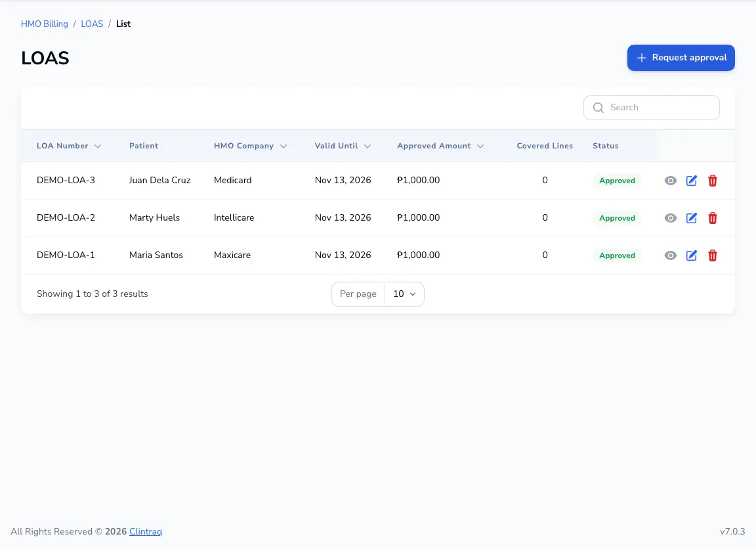Go to HMO Billing breadcrumb
Image resolution: width=756 pixels, height=549 pixels.
tap(45, 24)
